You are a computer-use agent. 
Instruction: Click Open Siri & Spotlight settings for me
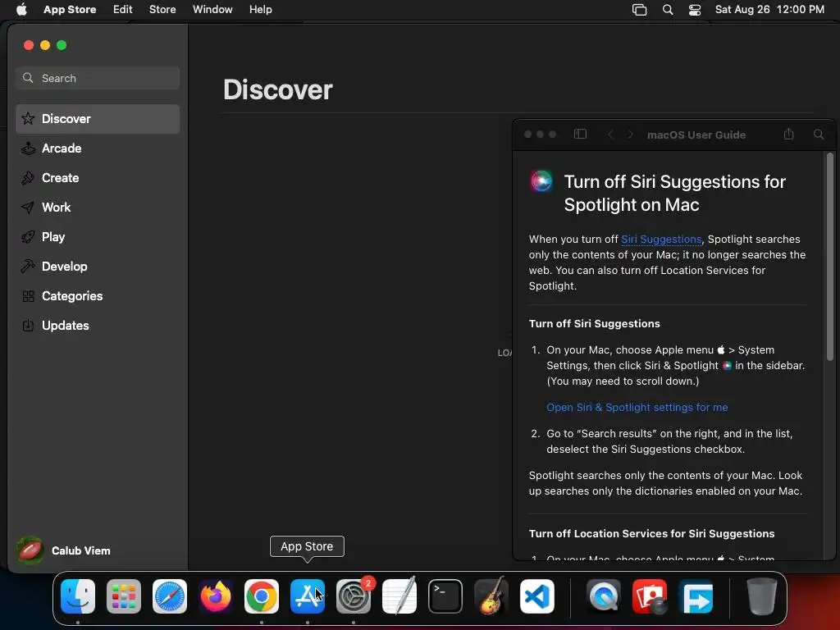click(x=637, y=407)
